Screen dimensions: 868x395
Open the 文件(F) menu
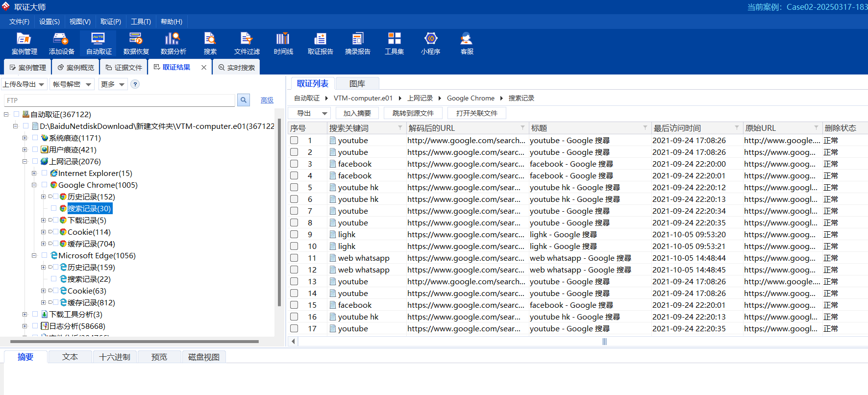coord(19,22)
